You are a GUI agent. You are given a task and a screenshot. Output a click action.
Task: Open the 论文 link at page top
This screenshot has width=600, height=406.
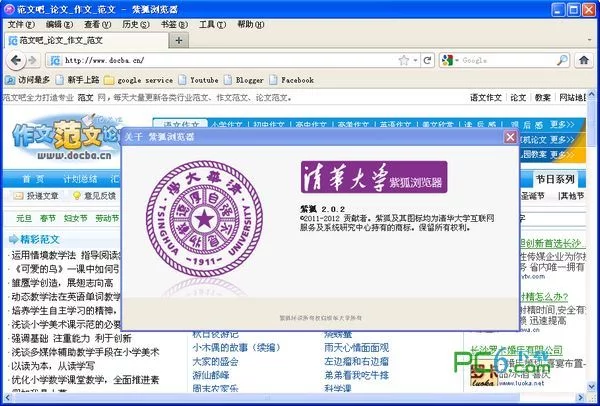coord(518,98)
